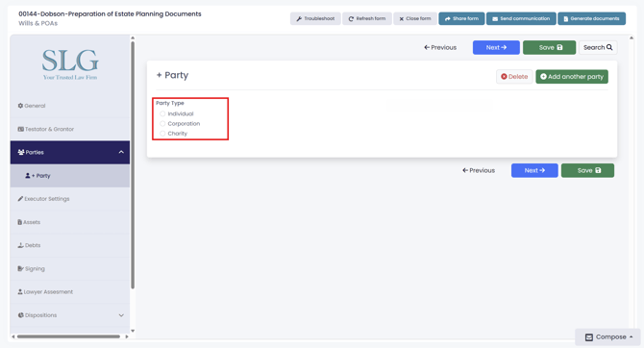Select the Corporation party type
The width and height of the screenshot is (644, 348).
[x=162, y=124]
